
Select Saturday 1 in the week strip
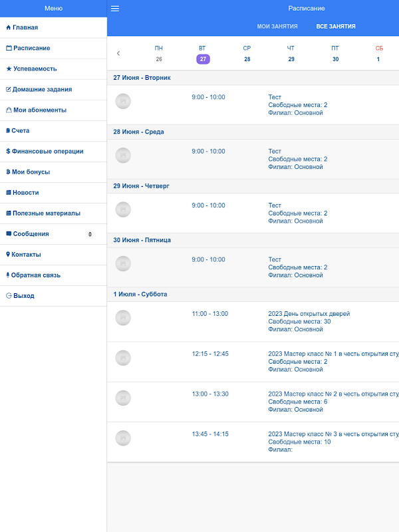pos(378,59)
